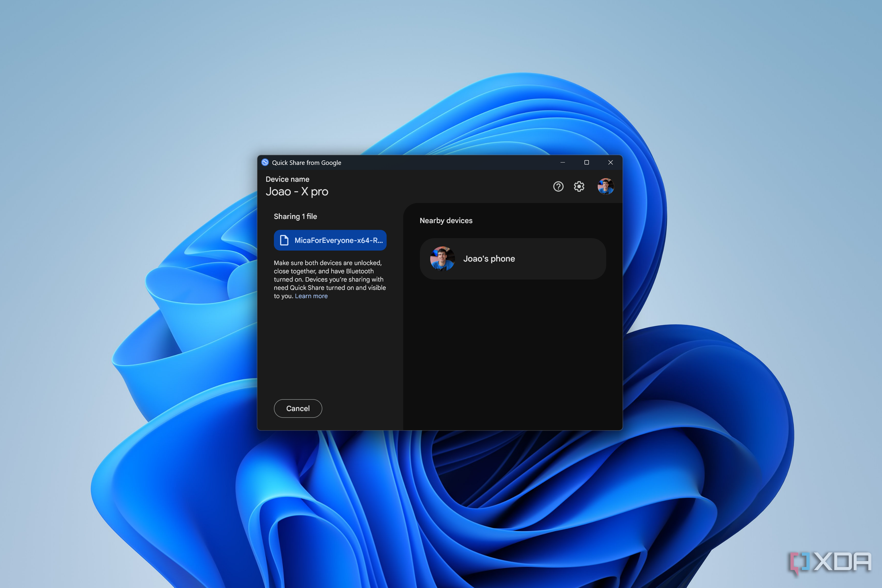Minimize the Quick Share window
The image size is (882, 588).
(x=563, y=163)
